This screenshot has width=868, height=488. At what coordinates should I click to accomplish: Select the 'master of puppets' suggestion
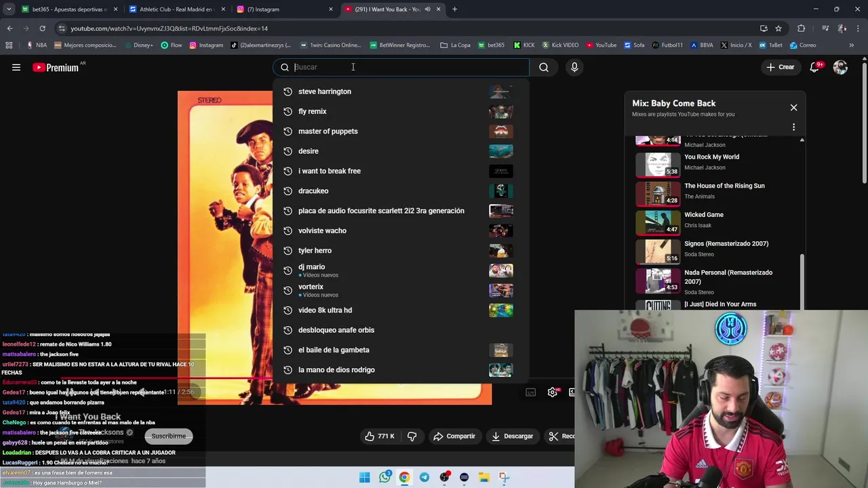click(401, 131)
